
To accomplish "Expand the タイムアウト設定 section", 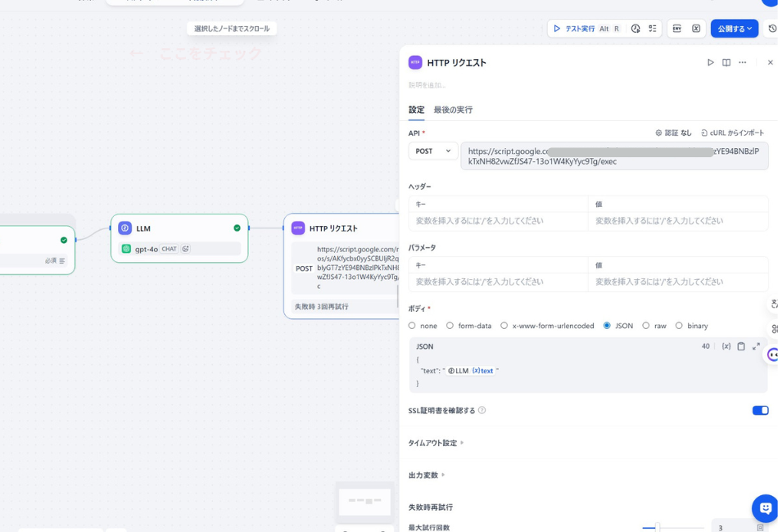I will click(x=436, y=443).
